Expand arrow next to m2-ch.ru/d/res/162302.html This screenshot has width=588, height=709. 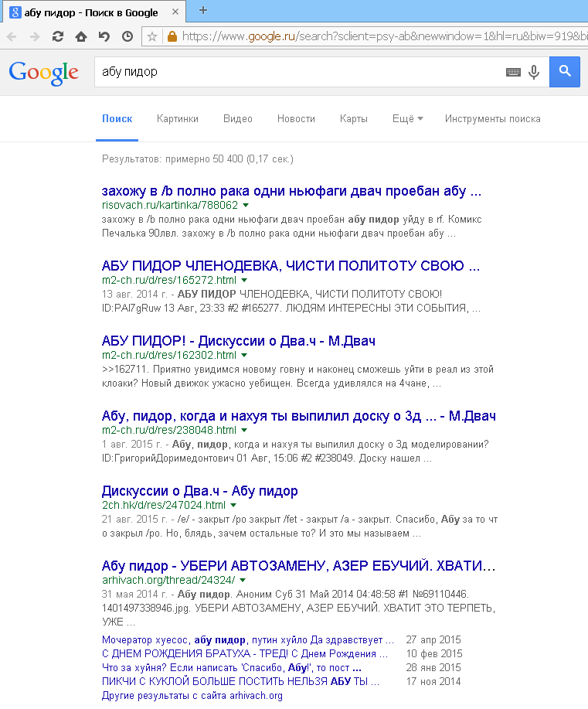pyautogui.click(x=244, y=356)
